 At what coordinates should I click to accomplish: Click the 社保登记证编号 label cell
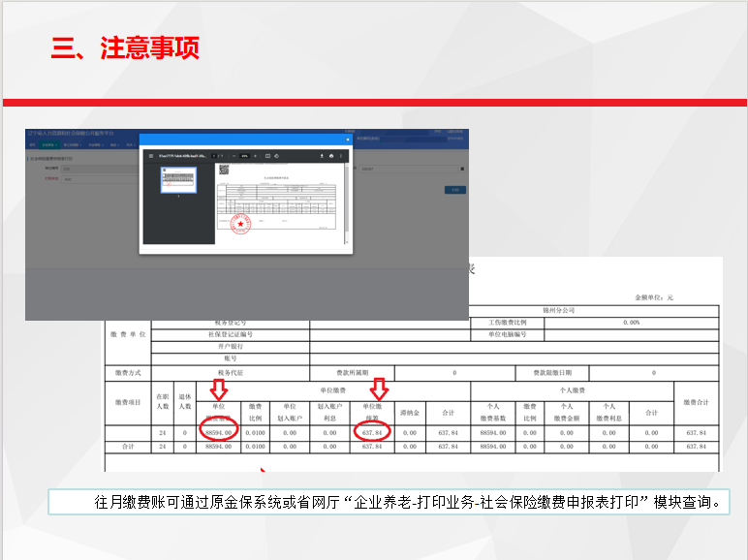[231, 334]
